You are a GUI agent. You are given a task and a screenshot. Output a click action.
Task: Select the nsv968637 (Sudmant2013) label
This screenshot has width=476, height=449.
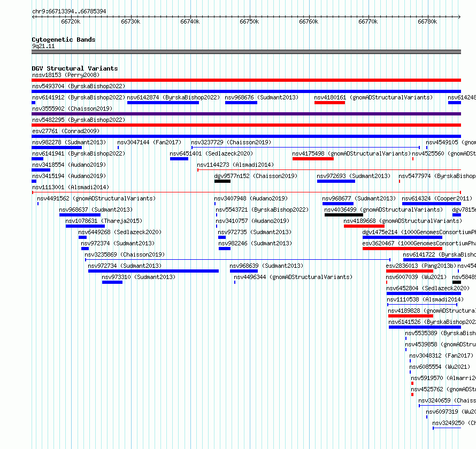point(96,210)
